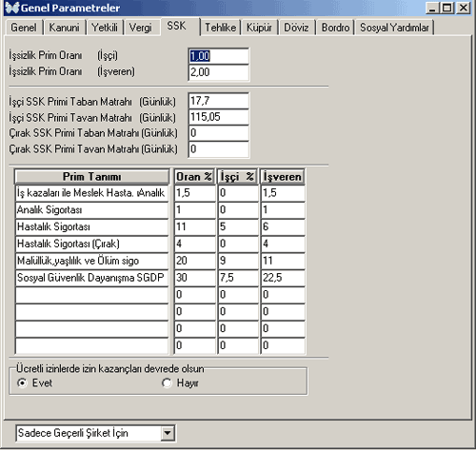Click the Sosyal Güvenlik Dayanışma SGDP name cell
This screenshot has height=450, width=476.
click(x=91, y=278)
